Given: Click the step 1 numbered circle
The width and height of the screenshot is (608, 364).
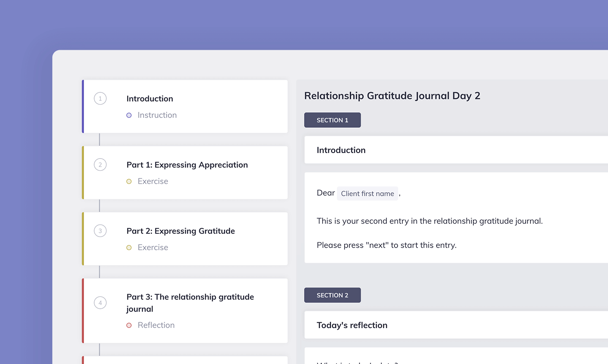Looking at the screenshot, I should coord(100,98).
